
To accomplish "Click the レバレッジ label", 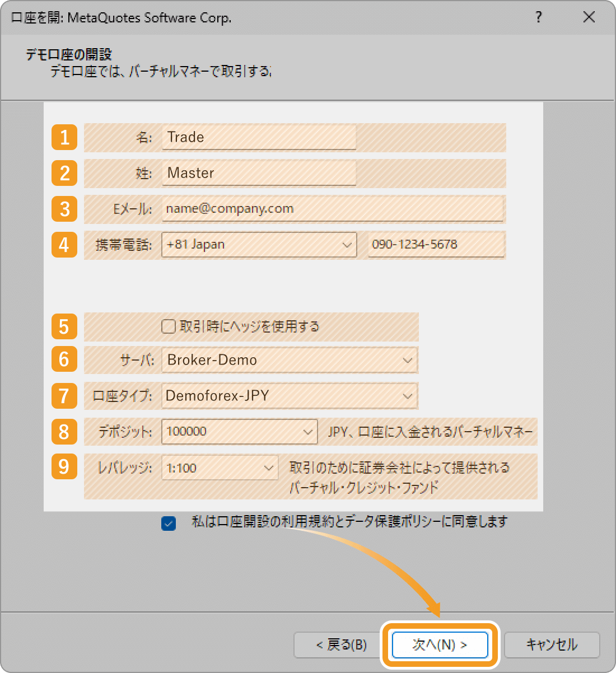I will [124, 468].
